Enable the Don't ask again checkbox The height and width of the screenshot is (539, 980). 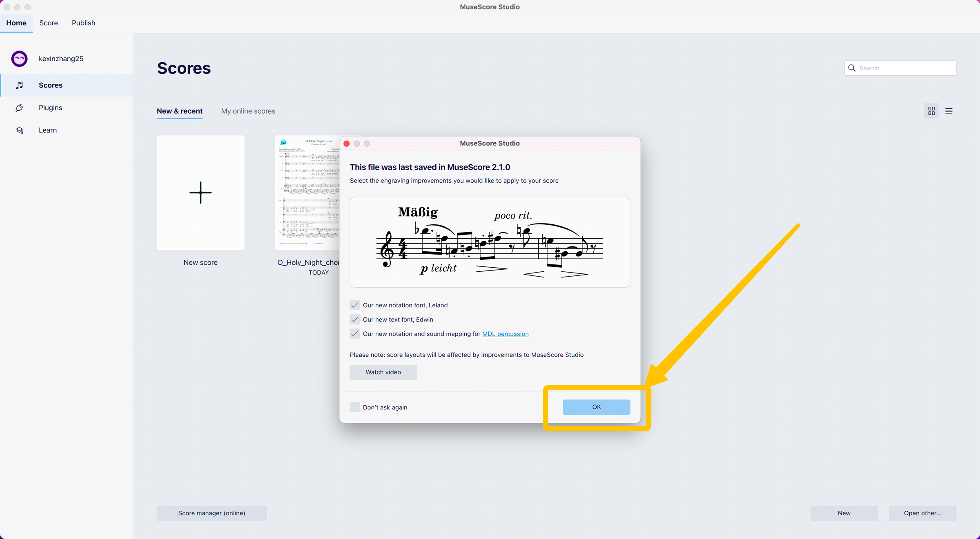click(x=354, y=407)
